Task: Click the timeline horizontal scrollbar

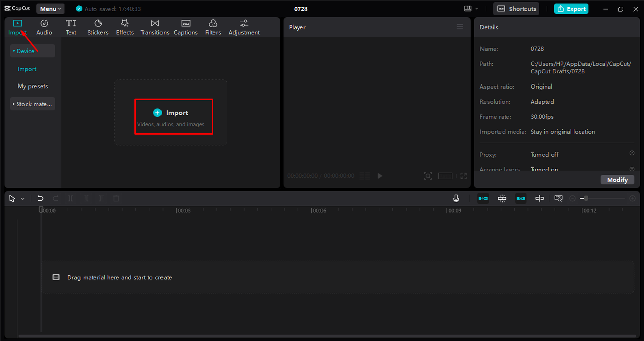Action: click(328, 336)
